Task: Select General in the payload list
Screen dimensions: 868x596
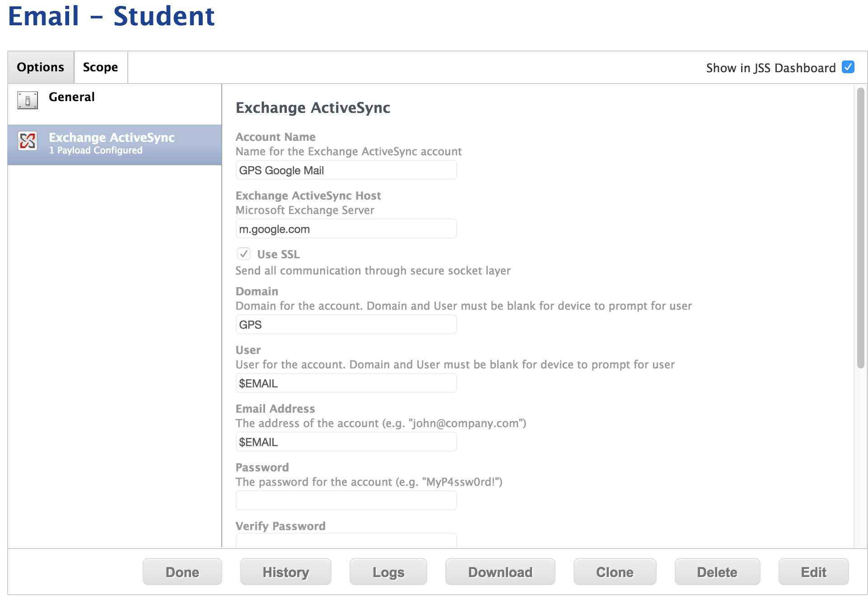Action: click(115, 104)
